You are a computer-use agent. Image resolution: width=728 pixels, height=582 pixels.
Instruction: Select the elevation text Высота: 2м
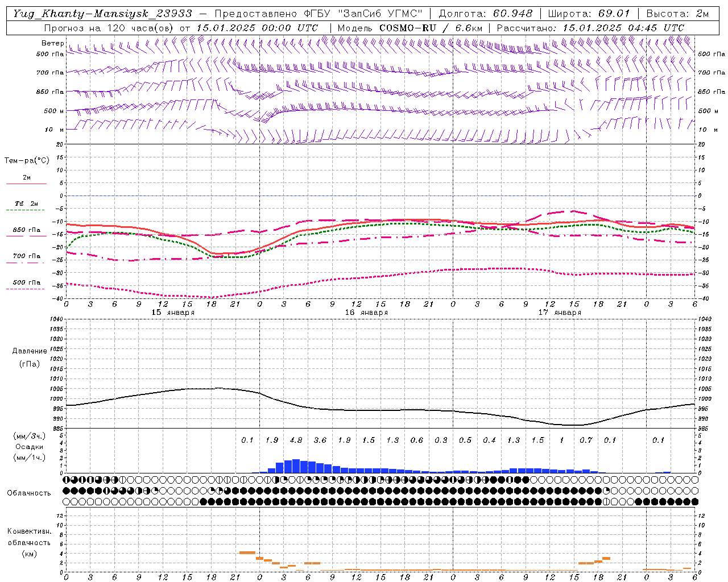pos(677,14)
